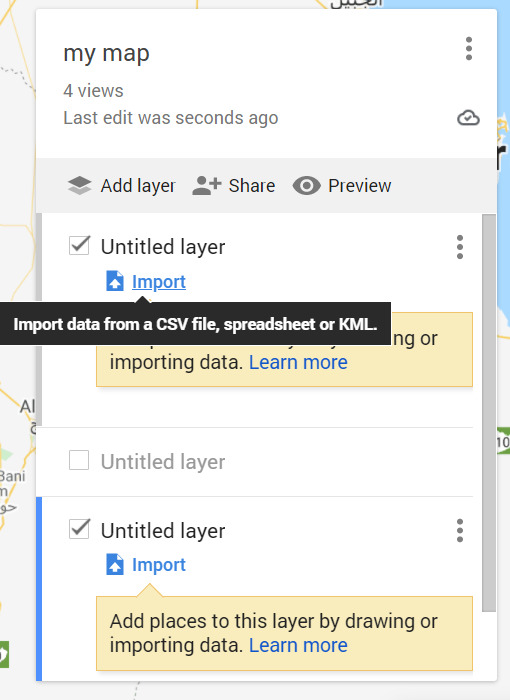Image resolution: width=510 pixels, height=700 pixels.
Task: Click the Preview eye icon
Action: pos(306,186)
